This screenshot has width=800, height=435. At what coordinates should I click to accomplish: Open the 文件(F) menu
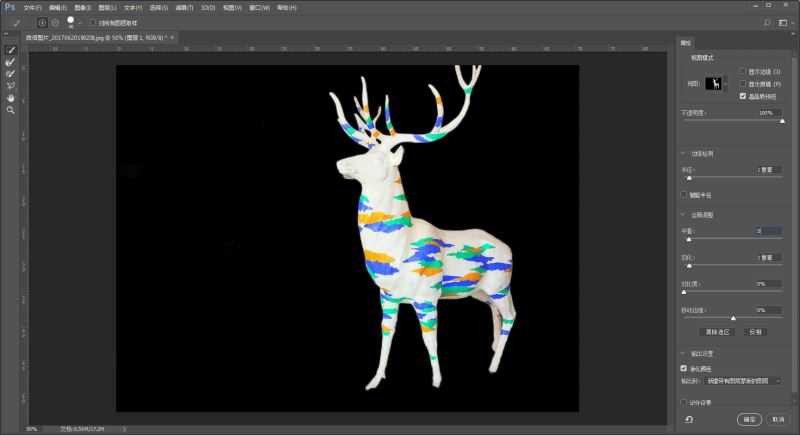click(x=33, y=7)
